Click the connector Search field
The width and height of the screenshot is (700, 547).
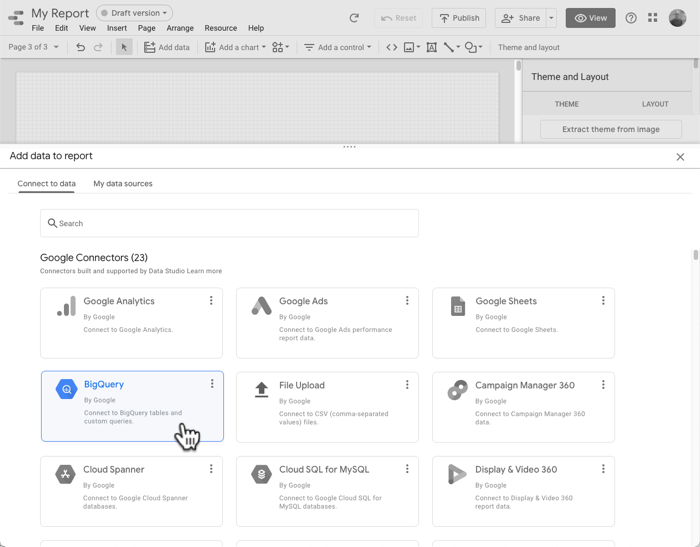click(229, 223)
